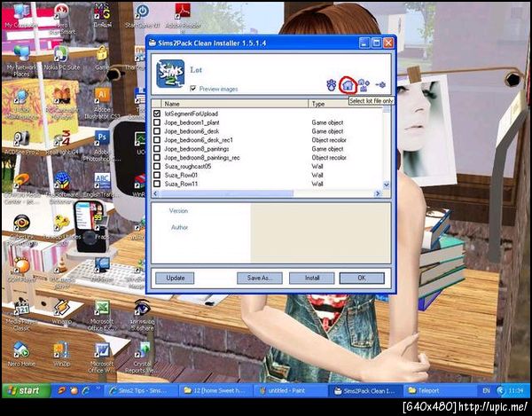Check the Suza_roughcast05 checkbox
The width and height of the screenshot is (532, 416).
click(x=157, y=166)
